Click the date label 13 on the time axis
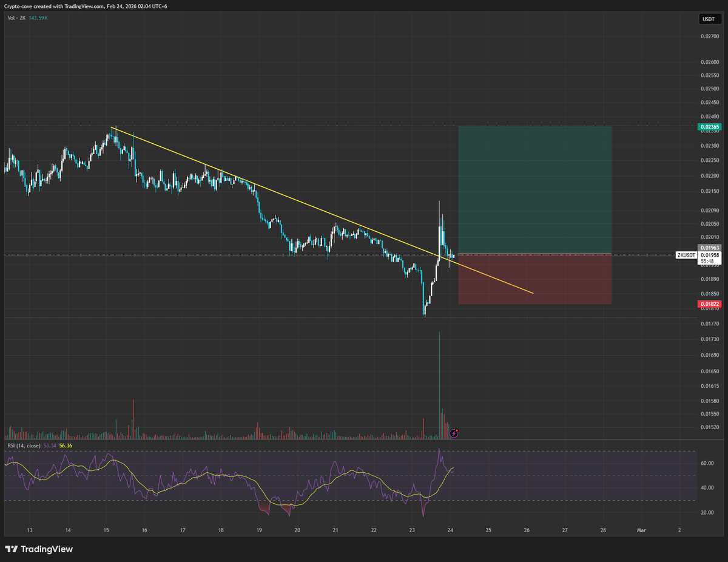Viewport: 728px width, 562px height. [30, 530]
